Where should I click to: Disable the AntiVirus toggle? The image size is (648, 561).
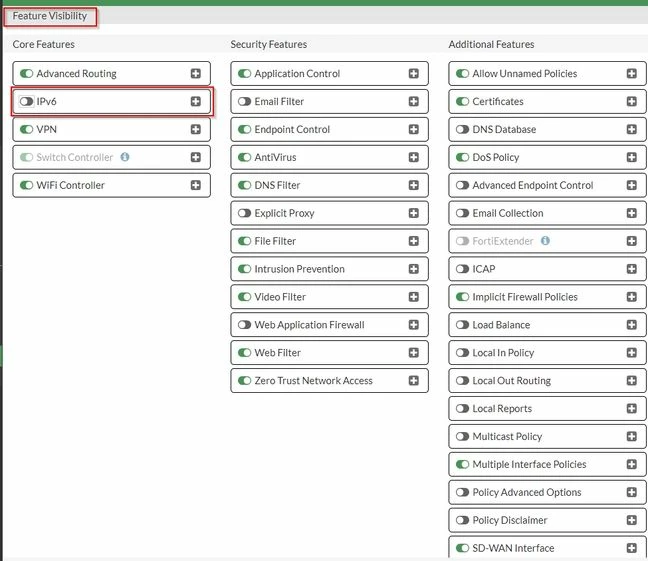(x=244, y=157)
